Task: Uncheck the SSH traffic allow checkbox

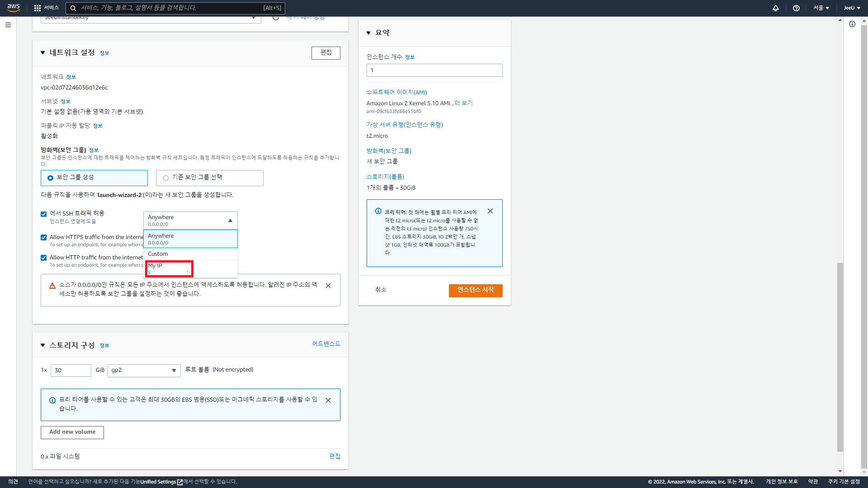Action: pyautogui.click(x=44, y=214)
